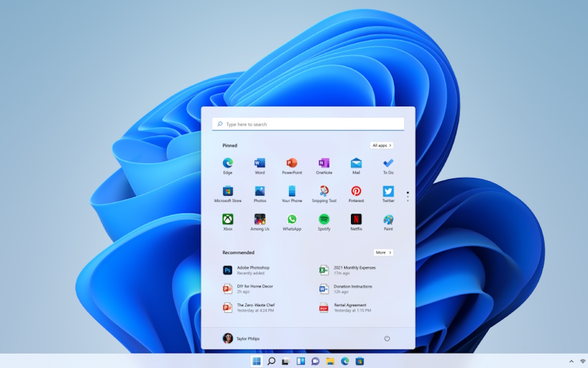Image resolution: width=588 pixels, height=368 pixels.
Task: Open the Microsoft Store pinned app
Action: click(x=228, y=191)
